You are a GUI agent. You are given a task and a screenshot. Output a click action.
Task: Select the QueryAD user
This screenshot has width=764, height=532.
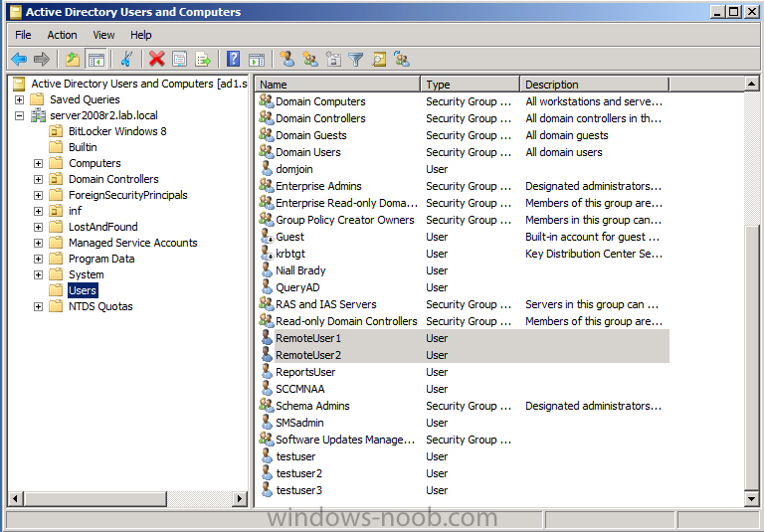click(297, 287)
